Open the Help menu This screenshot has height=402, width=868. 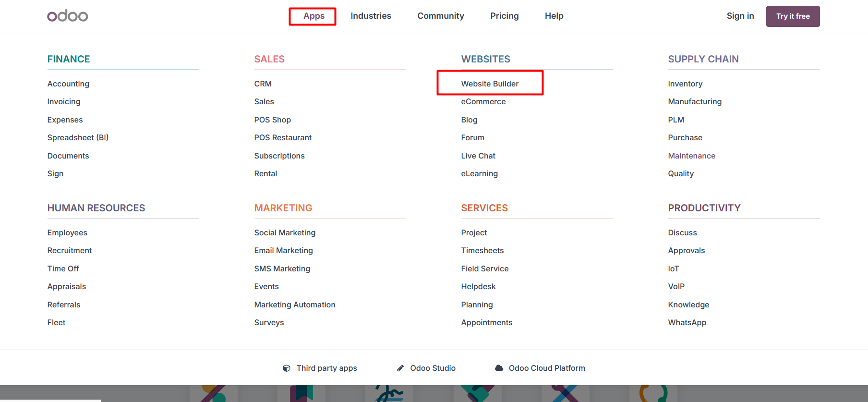pos(554,16)
